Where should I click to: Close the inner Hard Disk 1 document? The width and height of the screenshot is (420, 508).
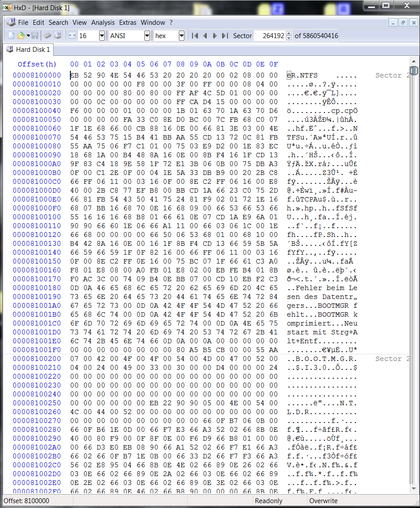pos(413,23)
